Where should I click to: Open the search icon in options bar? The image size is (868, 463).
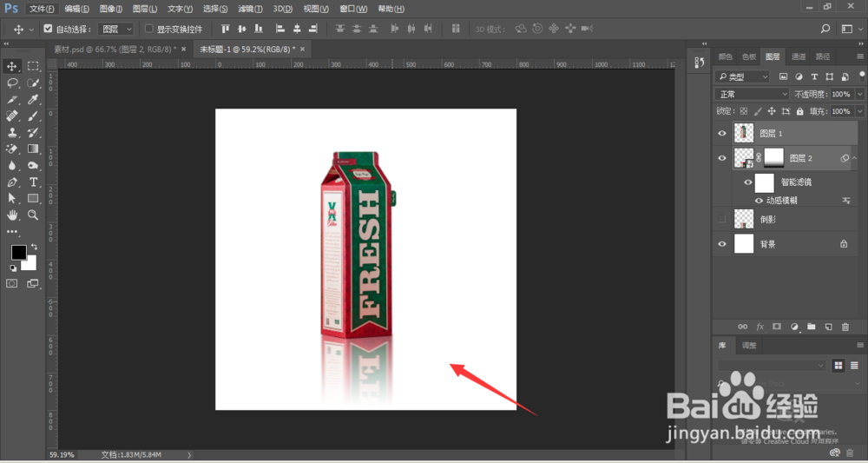[825, 29]
